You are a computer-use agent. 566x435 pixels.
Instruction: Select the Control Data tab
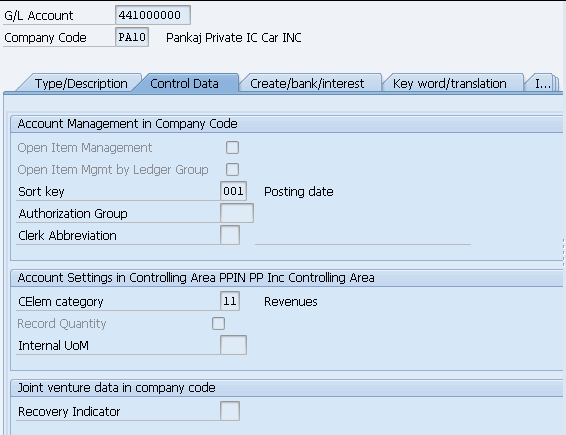tap(184, 84)
